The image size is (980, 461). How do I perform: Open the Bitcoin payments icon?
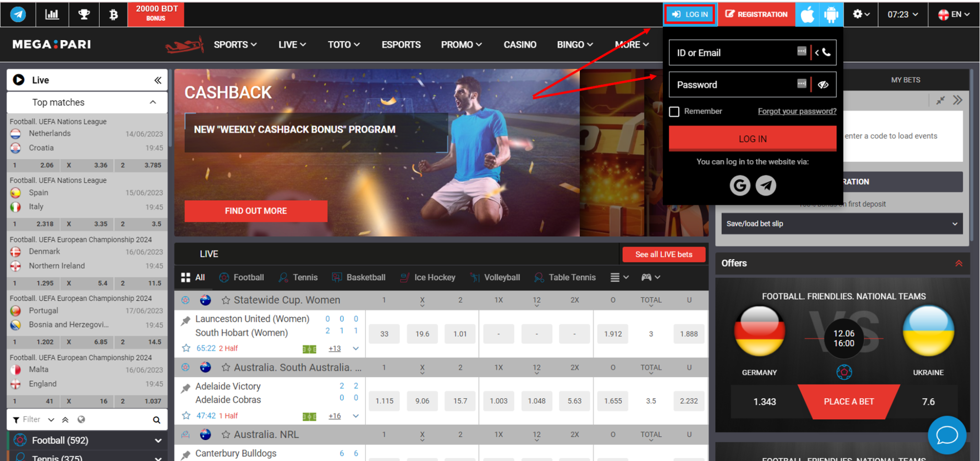pos(113,14)
